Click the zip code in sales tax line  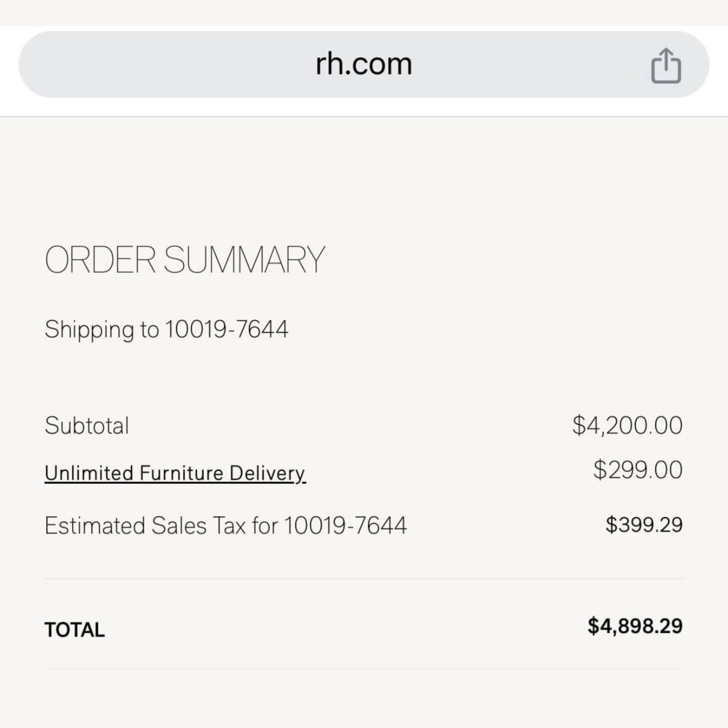(x=345, y=526)
